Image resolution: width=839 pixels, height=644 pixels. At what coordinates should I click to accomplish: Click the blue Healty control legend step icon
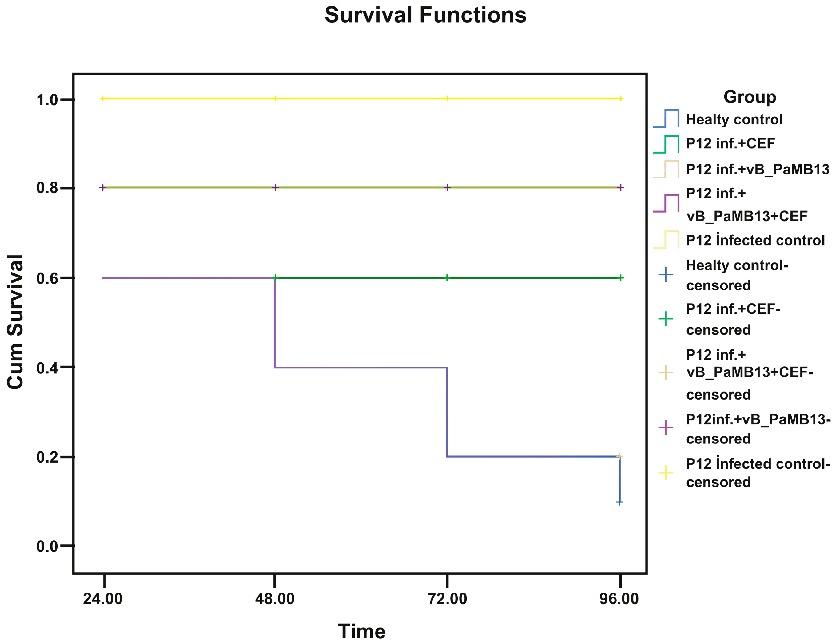pyautogui.click(x=666, y=119)
